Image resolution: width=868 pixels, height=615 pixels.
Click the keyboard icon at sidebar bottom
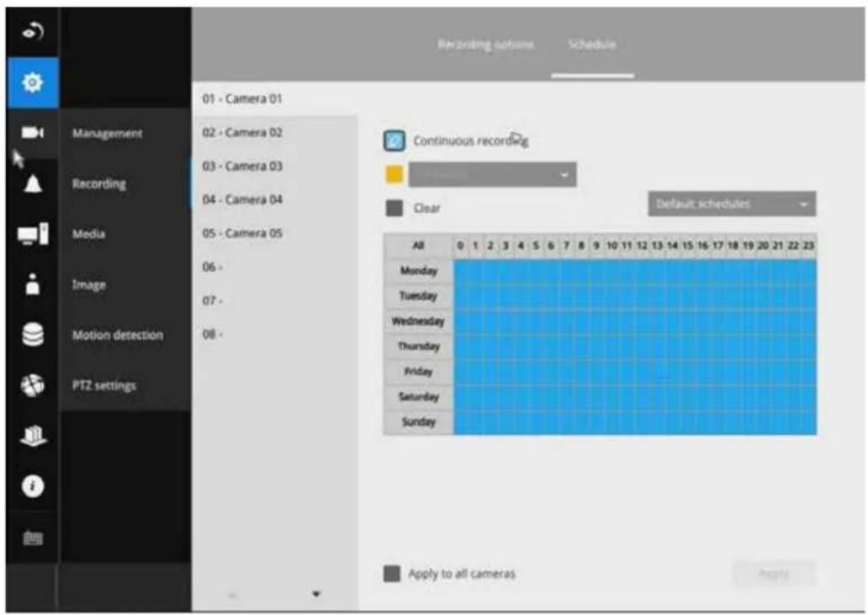pos(33,538)
